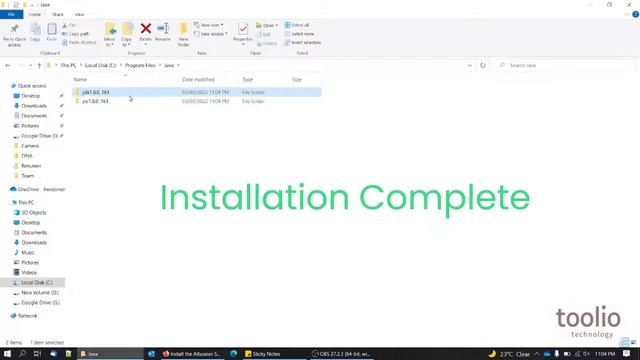Open the notification center icon
This screenshot has height=360, width=640.
[x=627, y=354]
